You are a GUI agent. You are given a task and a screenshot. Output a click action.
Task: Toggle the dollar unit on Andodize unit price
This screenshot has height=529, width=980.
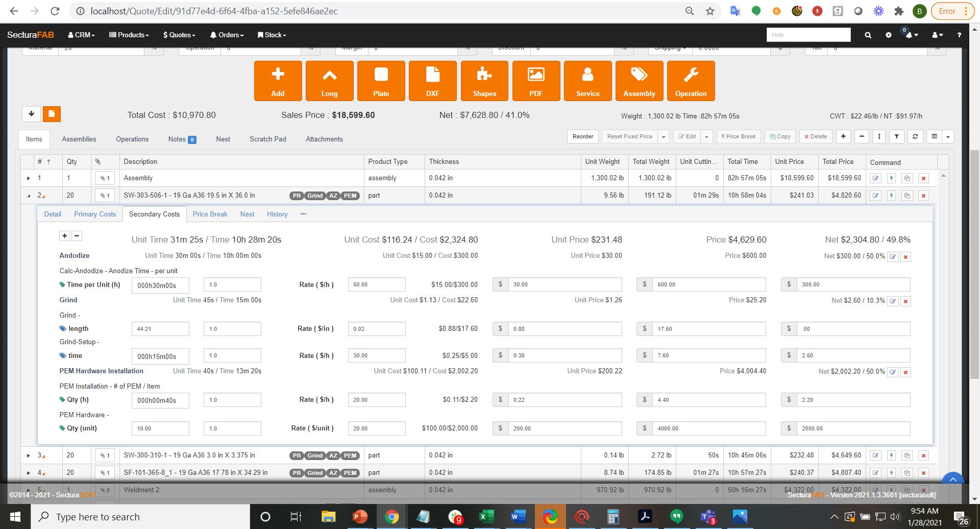pyautogui.click(x=500, y=284)
